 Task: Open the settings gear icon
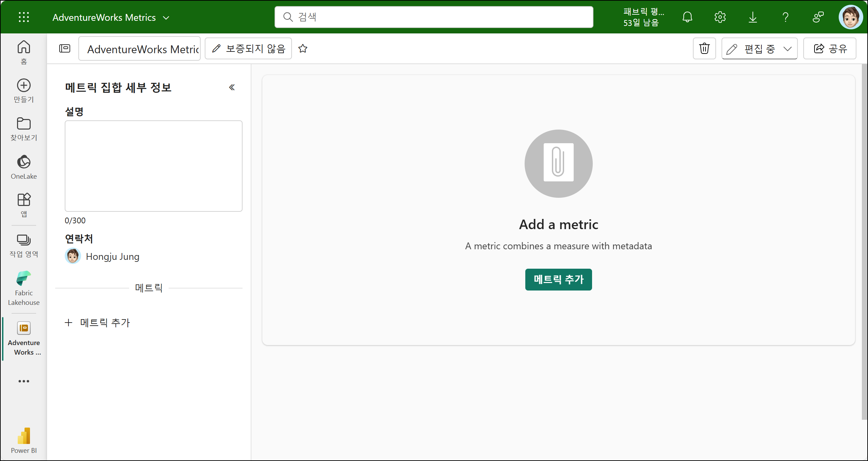[x=720, y=17]
